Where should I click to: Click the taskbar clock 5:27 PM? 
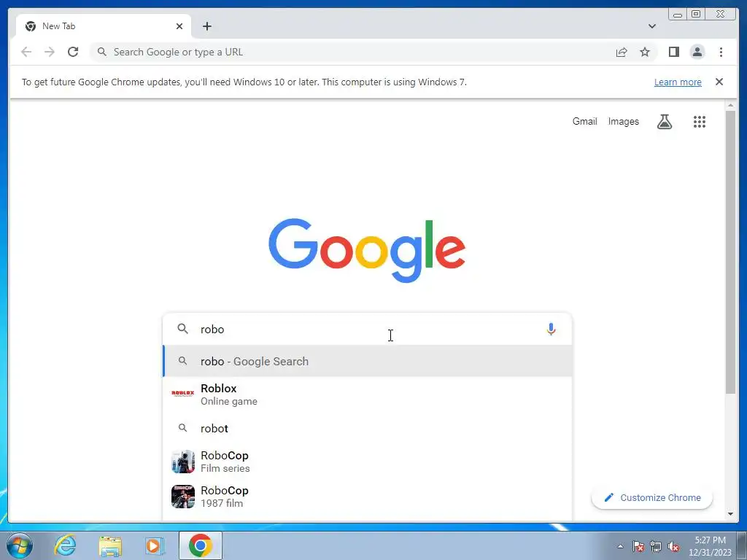[710, 540]
